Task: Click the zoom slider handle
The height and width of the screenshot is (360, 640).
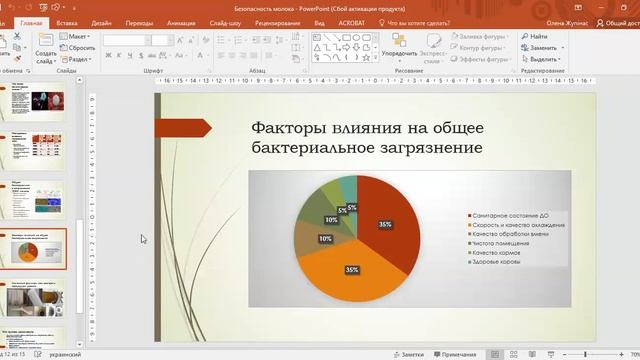Action: point(585,354)
